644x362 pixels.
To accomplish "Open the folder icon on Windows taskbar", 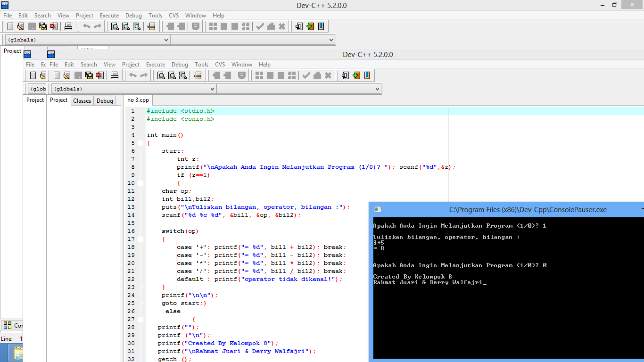I will coord(18,353).
